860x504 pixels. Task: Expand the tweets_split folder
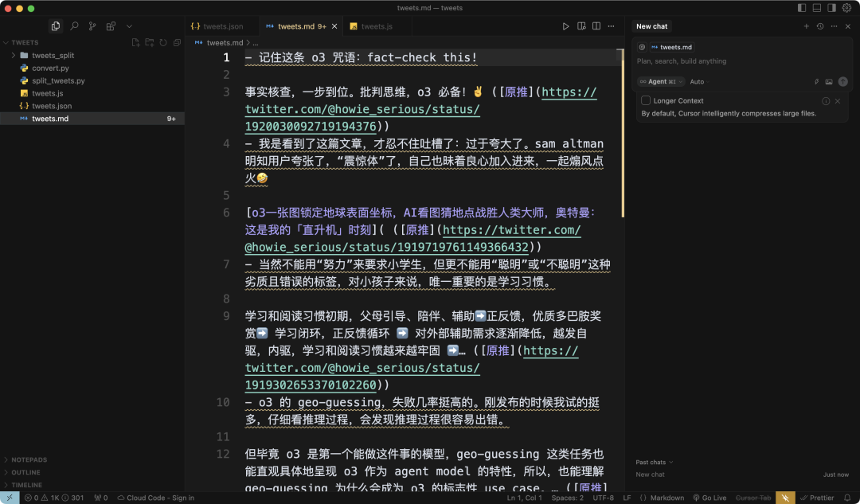pyautogui.click(x=92, y=56)
